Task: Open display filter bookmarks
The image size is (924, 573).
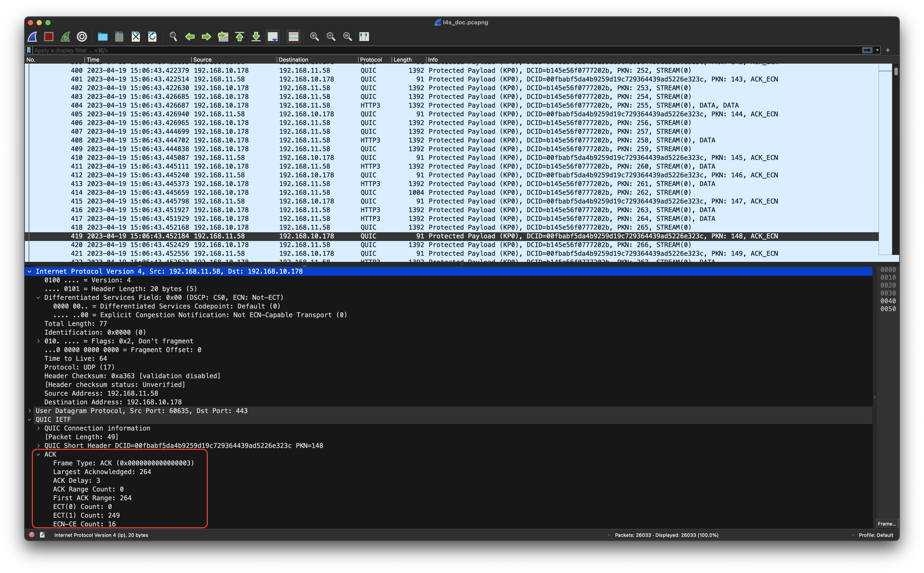Action: coord(29,50)
